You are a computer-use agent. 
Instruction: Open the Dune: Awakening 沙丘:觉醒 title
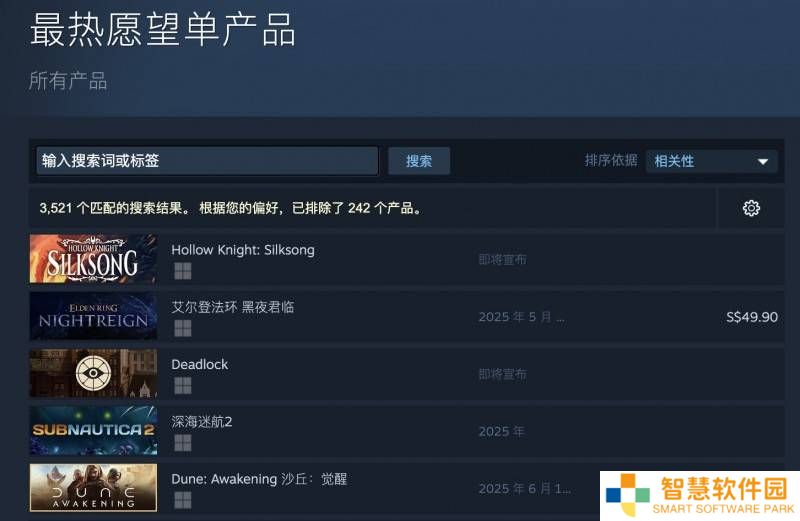point(259,479)
